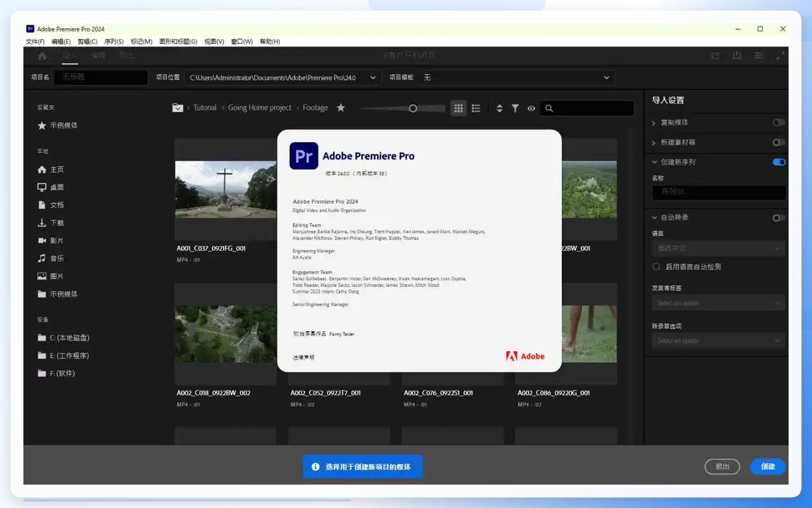Open the filter funnel icon

click(x=515, y=108)
